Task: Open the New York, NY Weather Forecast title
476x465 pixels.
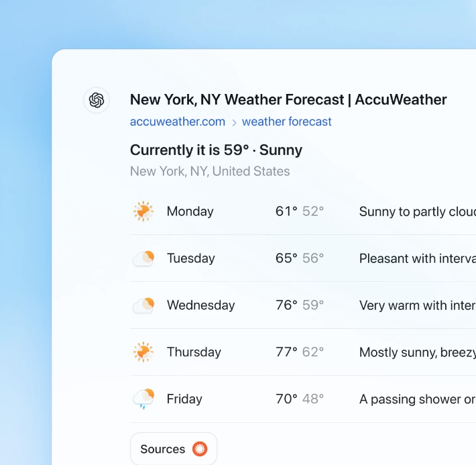Action: pyautogui.click(x=288, y=100)
